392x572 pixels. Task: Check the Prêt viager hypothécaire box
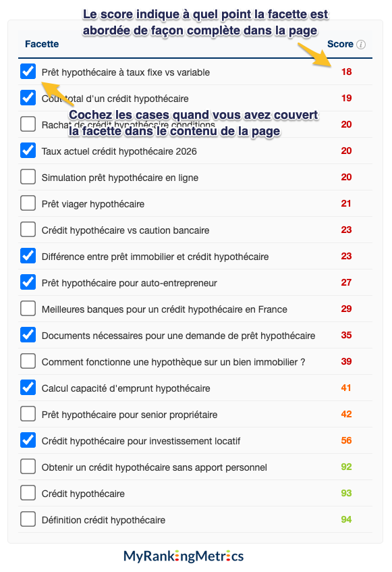tap(28, 203)
